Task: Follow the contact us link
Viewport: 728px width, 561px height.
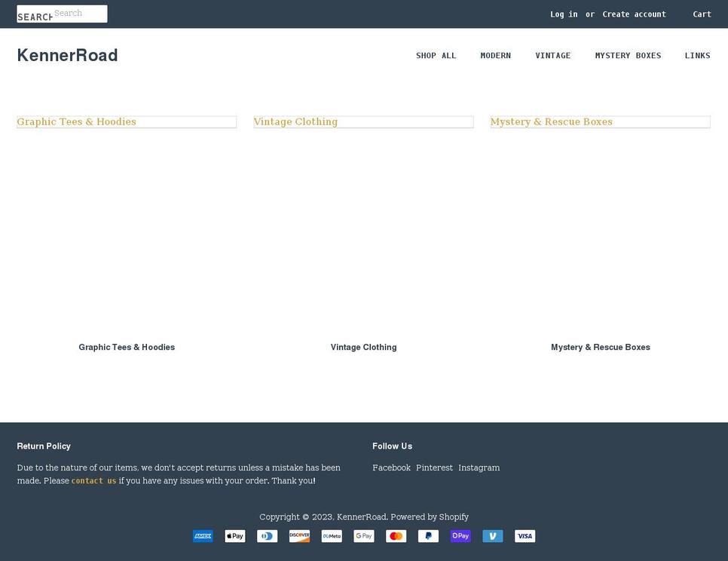Action: pos(93,480)
